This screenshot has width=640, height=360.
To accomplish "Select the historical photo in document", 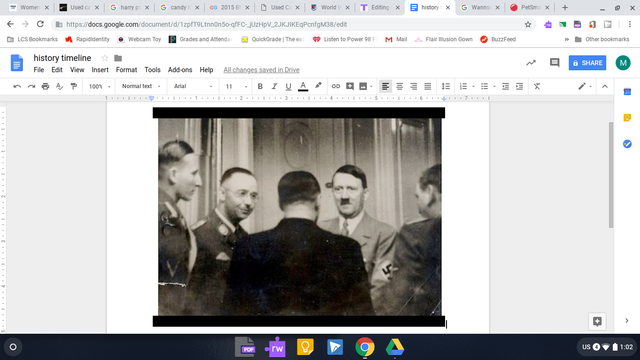I will (299, 217).
